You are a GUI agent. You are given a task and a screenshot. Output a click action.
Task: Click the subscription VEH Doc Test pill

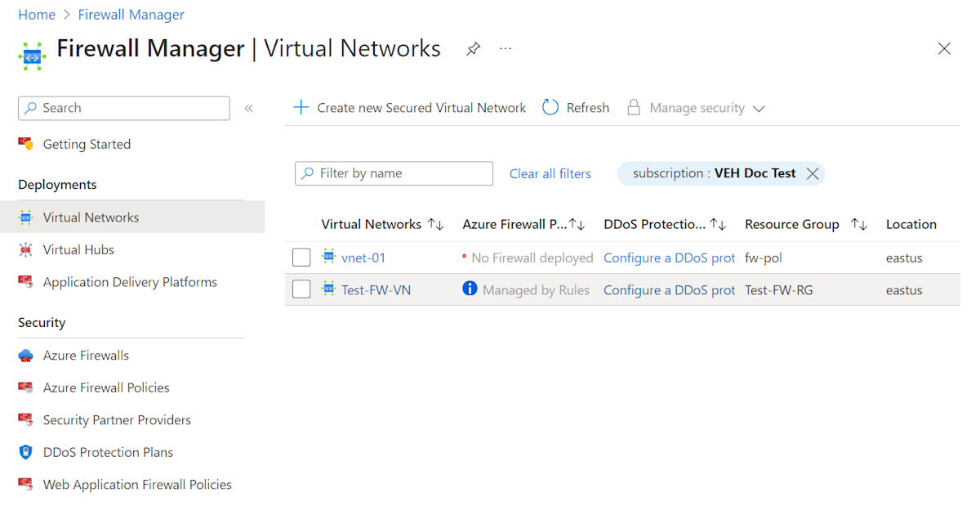tap(721, 173)
